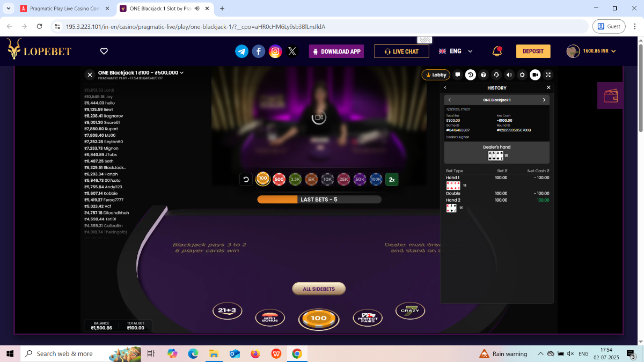Double the bet with 2x
The image size is (644, 362).
click(392, 179)
